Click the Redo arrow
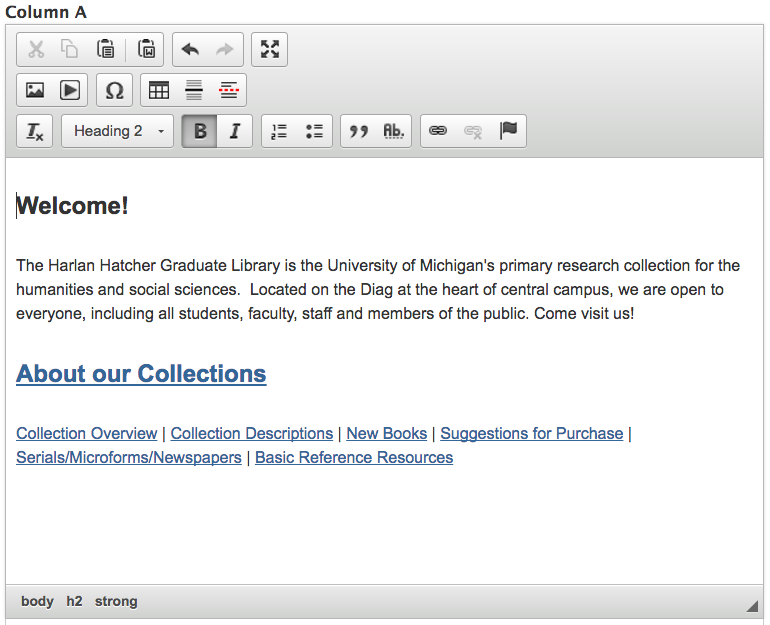Viewport: 770px width, 625px height. pos(225,50)
